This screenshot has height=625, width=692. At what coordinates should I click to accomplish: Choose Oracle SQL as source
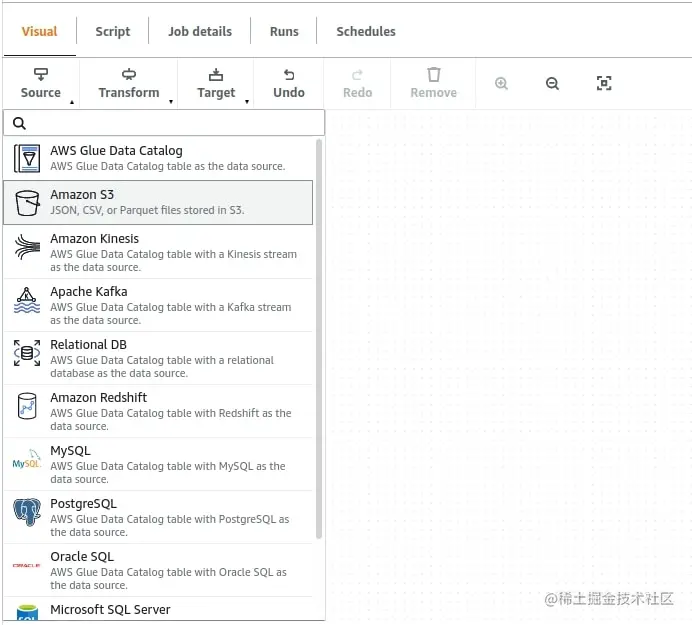click(x=158, y=570)
